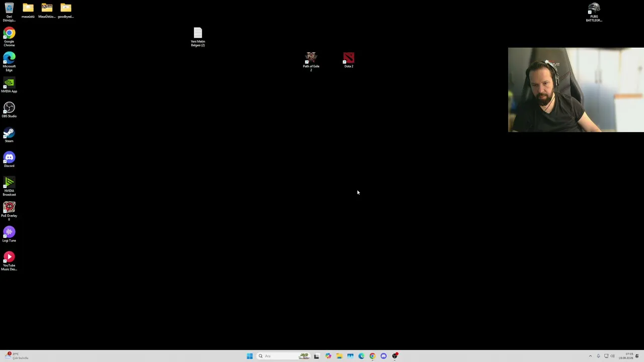Open the notification bell in taskbar
The image size is (644, 362).
[x=637, y=356]
